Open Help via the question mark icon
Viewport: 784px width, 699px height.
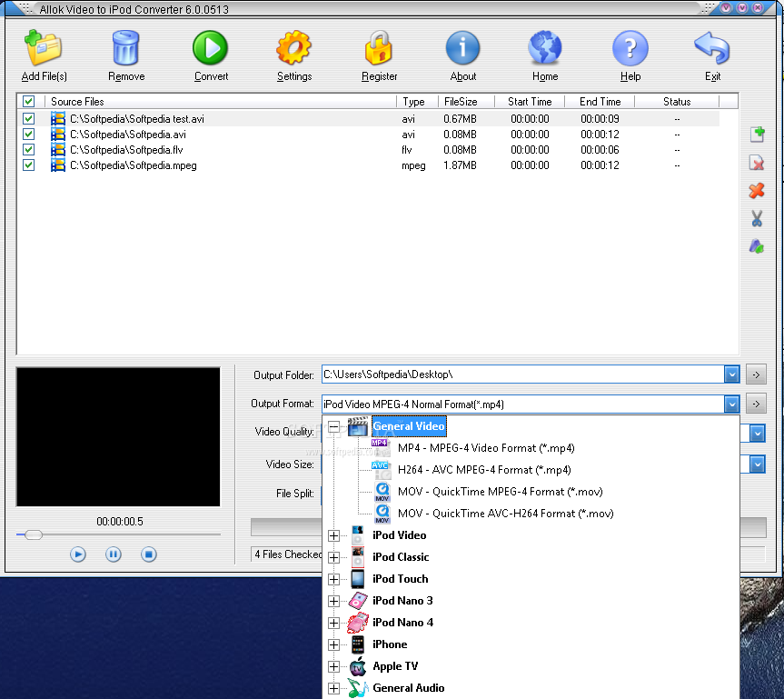630,48
